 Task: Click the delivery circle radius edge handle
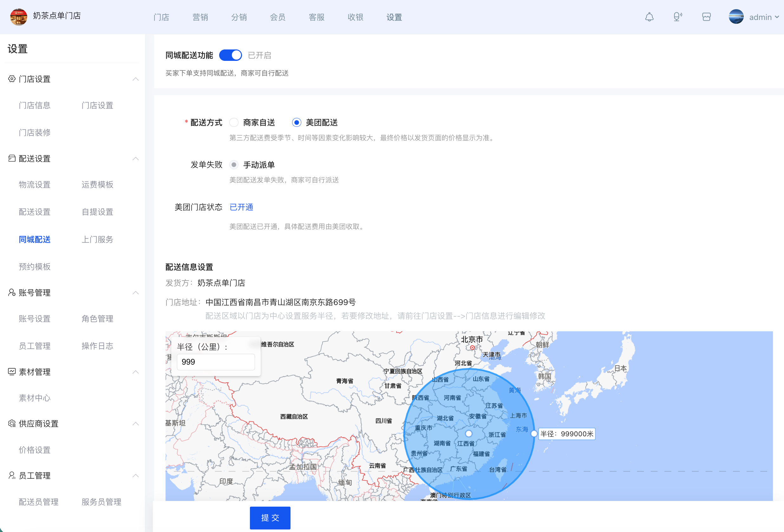point(534,433)
